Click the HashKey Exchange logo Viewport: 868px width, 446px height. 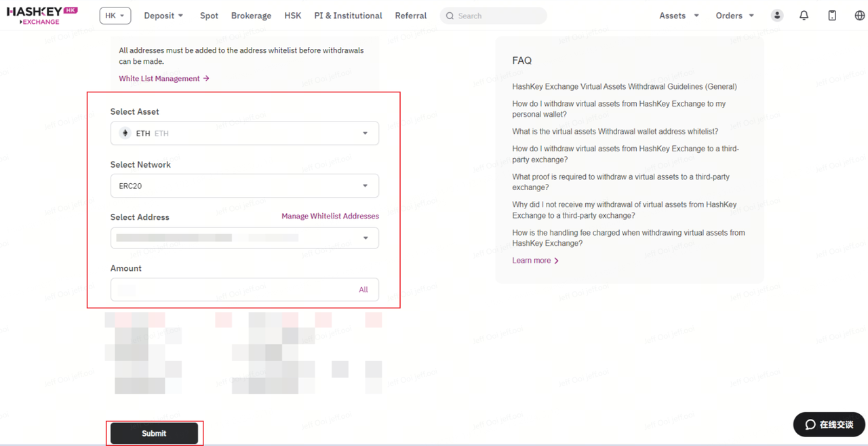(42, 16)
